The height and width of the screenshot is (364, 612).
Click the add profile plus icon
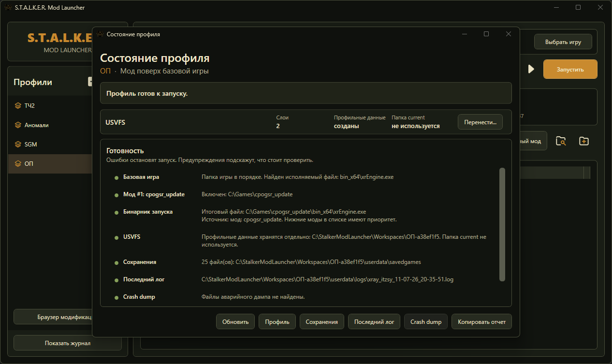pyautogui.click(x=90, y=82)
